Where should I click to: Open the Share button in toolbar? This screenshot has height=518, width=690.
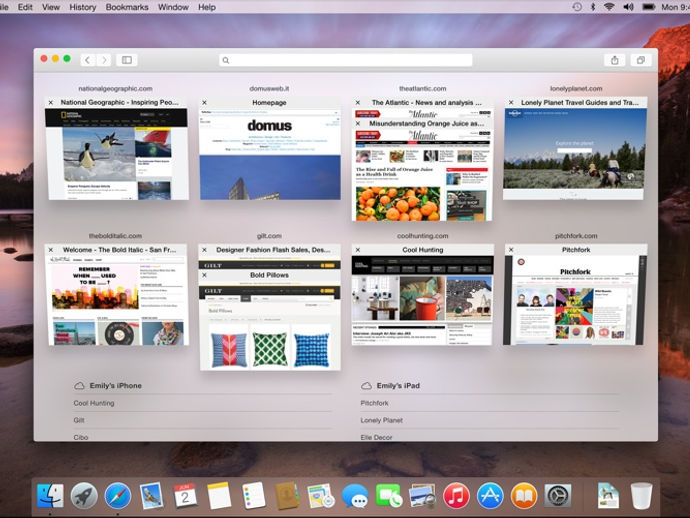pyautogui.click(x=615, y=60)
